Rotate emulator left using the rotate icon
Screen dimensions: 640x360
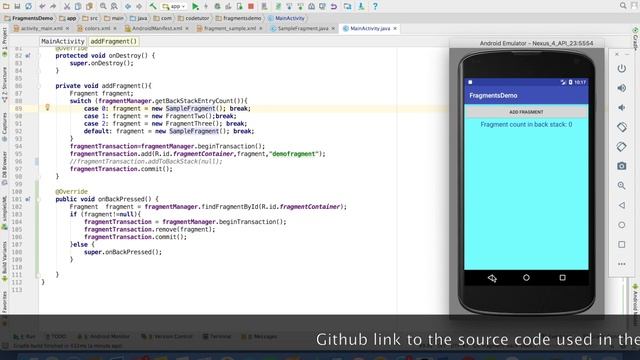tap(622, 127)
